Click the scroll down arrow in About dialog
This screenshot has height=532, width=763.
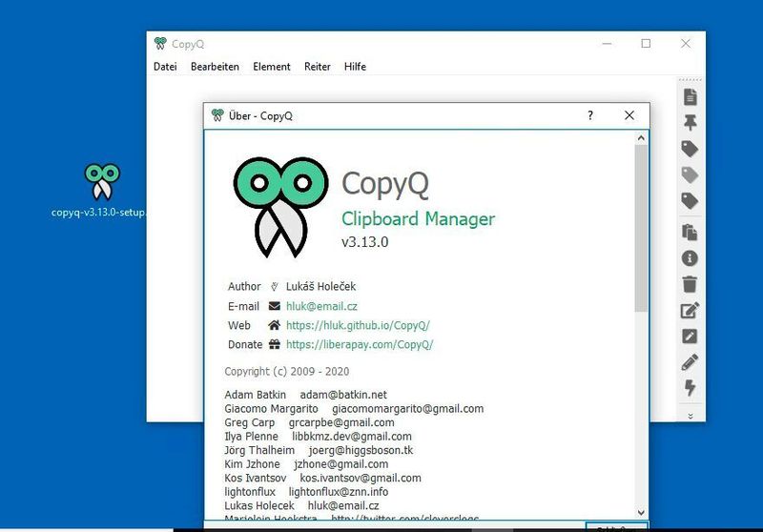click(641, 513)
